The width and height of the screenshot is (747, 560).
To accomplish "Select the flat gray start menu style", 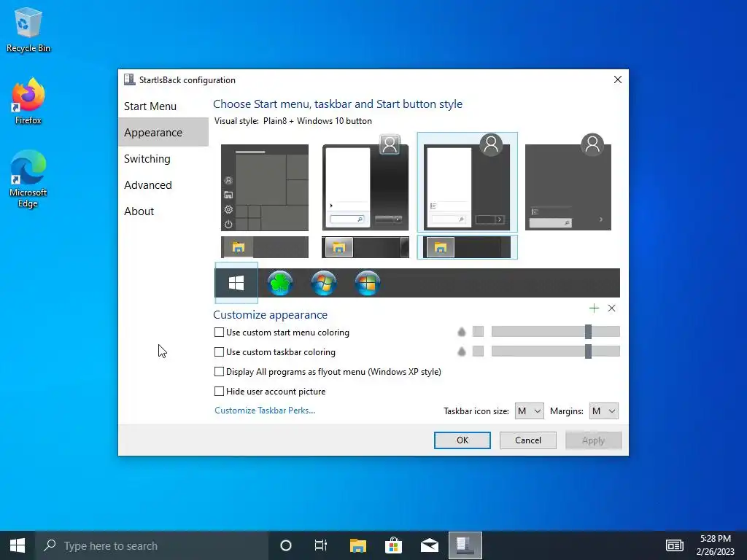I will coord(568,182).
